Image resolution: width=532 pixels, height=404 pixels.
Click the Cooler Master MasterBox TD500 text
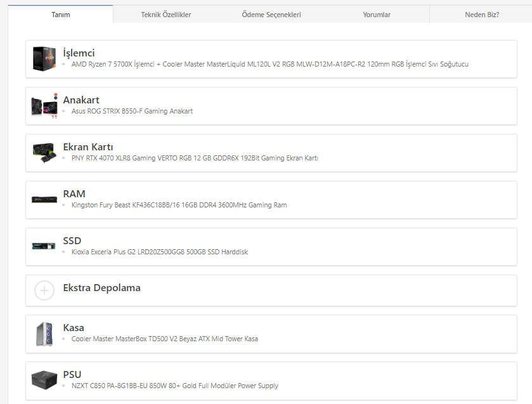point(164,339)
